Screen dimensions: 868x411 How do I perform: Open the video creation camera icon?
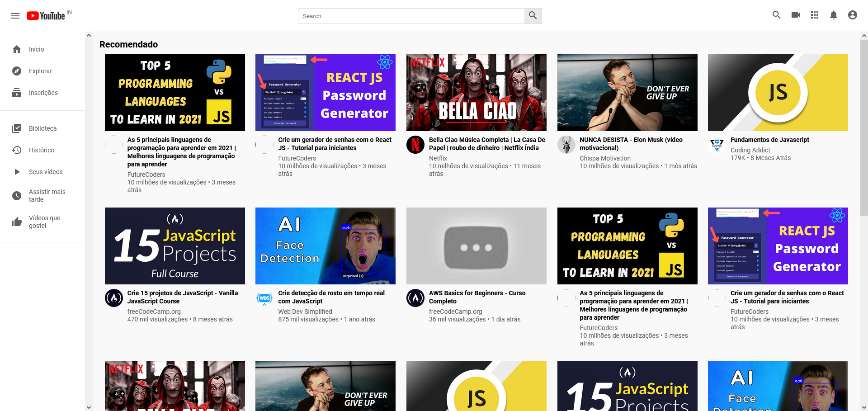coord(795,15)
